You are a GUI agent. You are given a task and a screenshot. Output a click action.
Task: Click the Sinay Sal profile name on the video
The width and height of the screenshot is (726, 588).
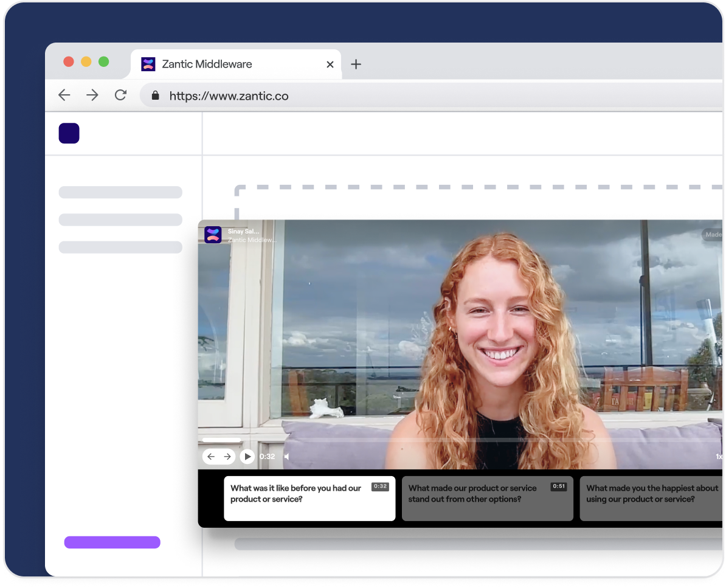[x=243, y=232]
